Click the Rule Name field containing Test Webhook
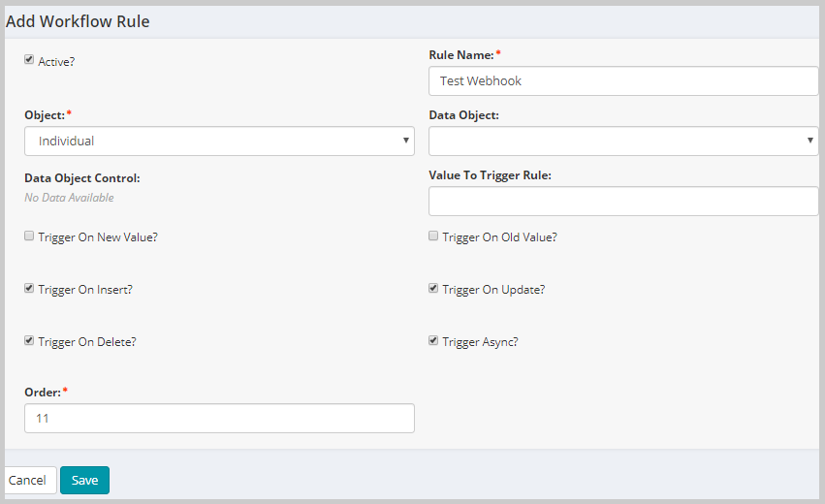Screen dimensions: 825x504 [x=623, y=81]
